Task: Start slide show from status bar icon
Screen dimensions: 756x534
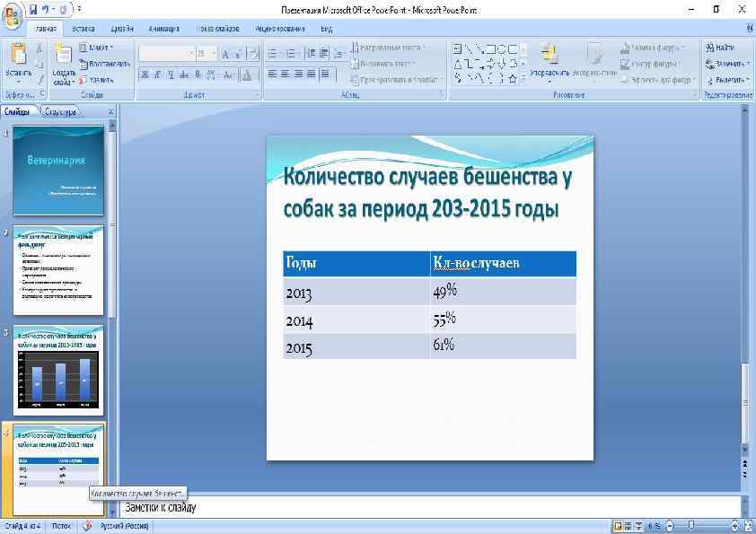Action: (639, 526)
